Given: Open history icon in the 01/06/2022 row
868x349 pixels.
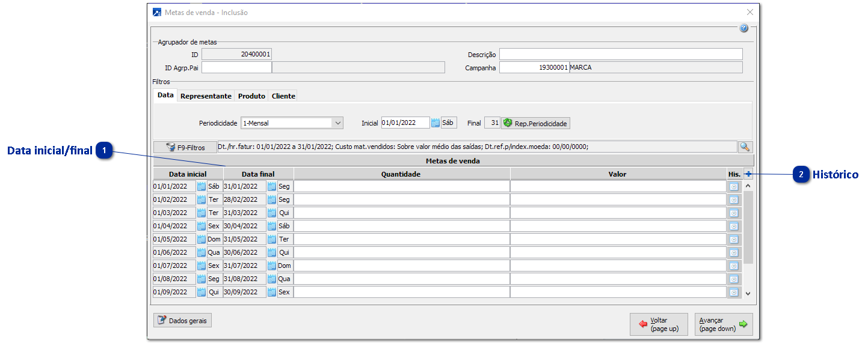Looking at the screenshot, I should coord(734,253).
